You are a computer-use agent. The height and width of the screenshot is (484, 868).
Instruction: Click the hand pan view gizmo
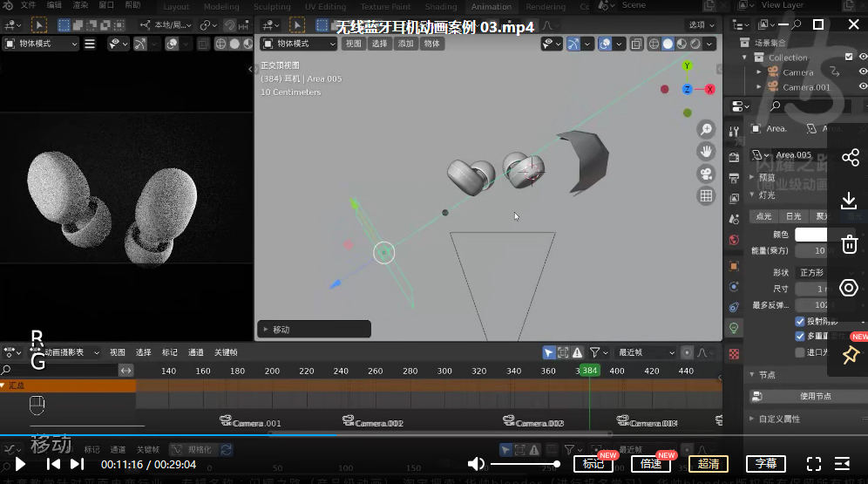point(706,152)
